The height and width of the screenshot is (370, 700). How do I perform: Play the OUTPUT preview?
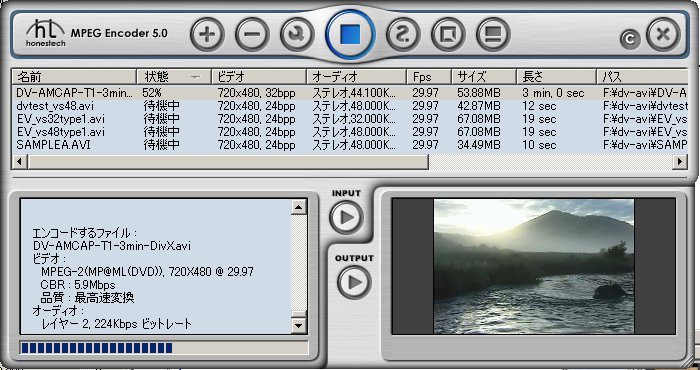pos(354,282)
